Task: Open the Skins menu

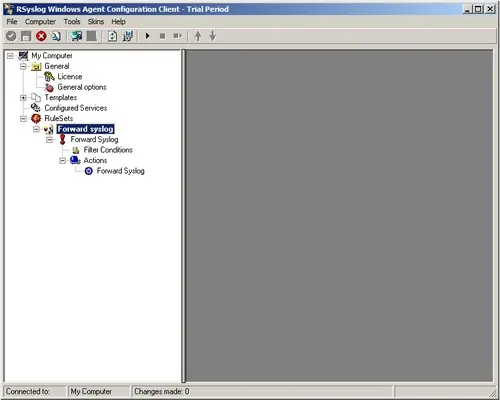Action: (x=96, y=22)
